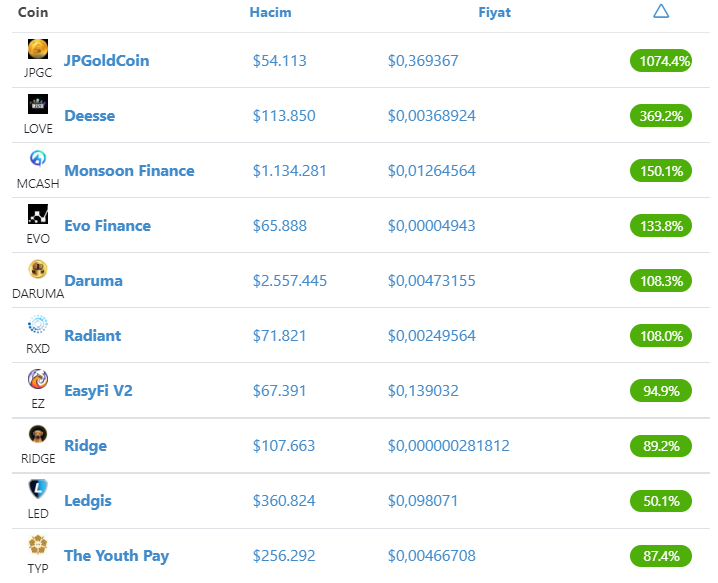Click The Youth Pay flower icon

click(38, 544)
